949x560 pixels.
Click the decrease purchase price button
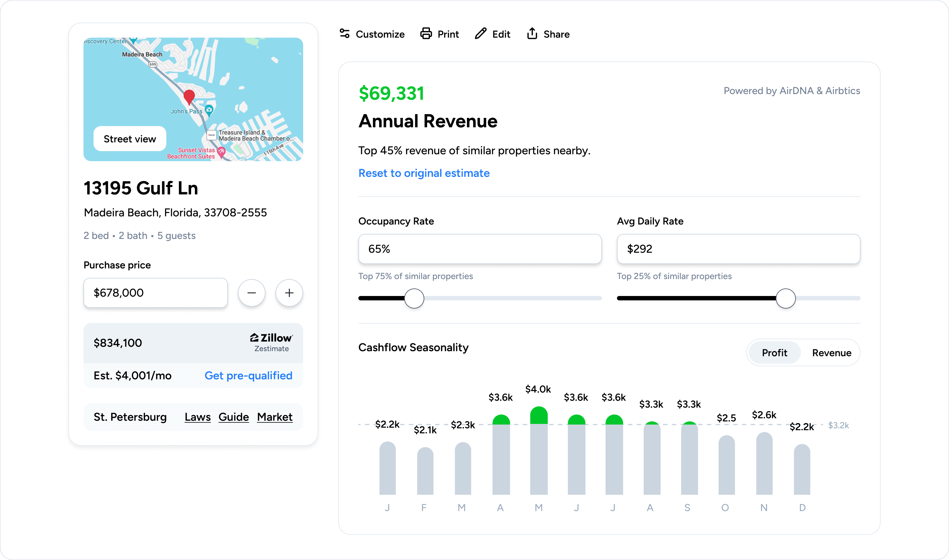pos(252,292)
